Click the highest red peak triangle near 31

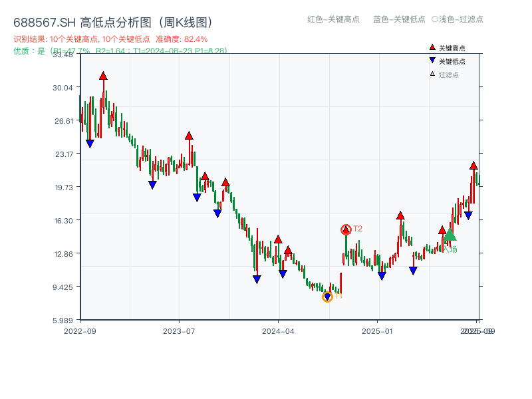104,75
